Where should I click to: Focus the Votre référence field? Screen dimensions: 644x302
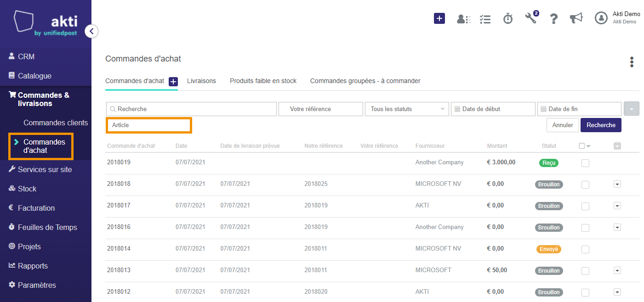click(321, 109)
